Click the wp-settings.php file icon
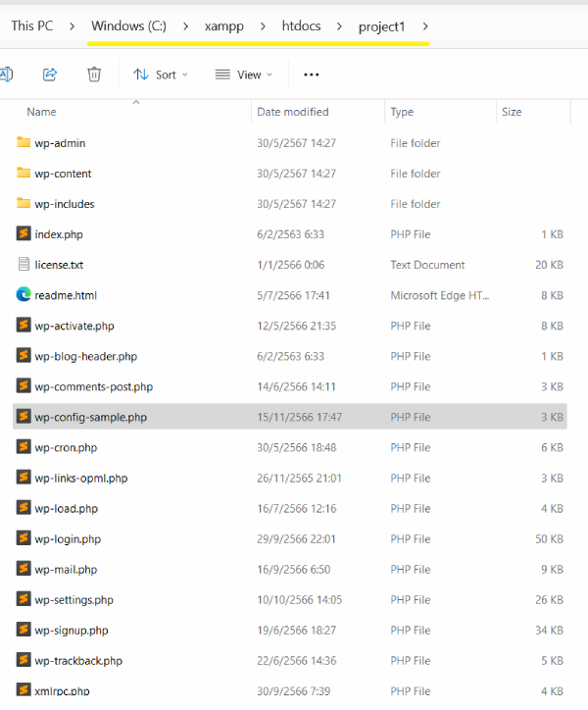This screenshot has width=588, height=710. pyautogui.click(x=24, y=598)
